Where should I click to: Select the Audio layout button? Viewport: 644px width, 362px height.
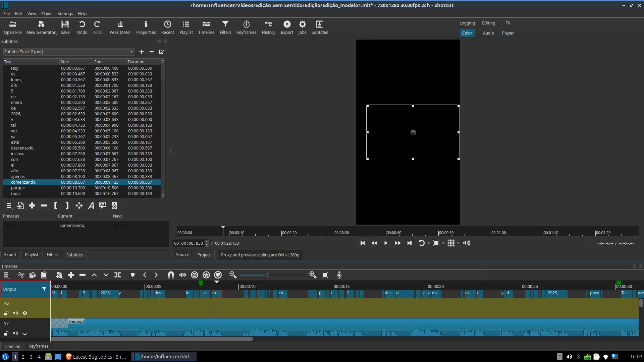point(488,33)
